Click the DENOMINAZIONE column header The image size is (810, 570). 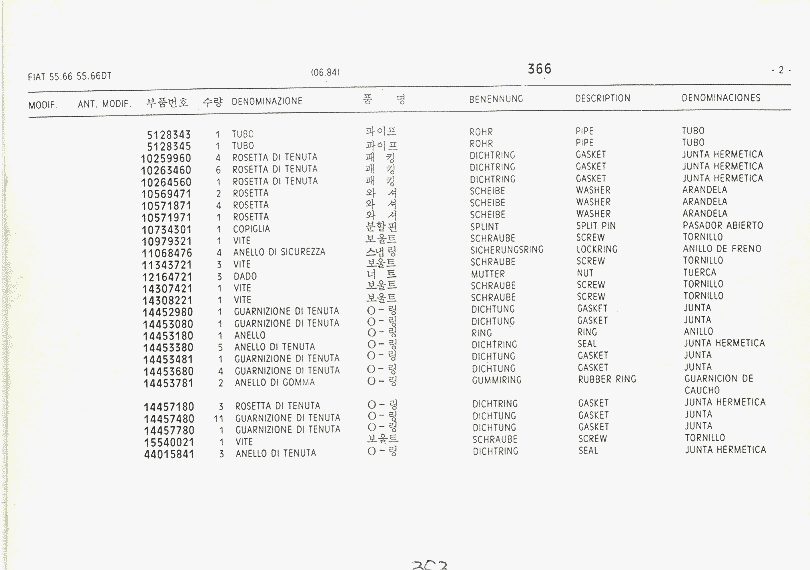[x=267, y=102]
